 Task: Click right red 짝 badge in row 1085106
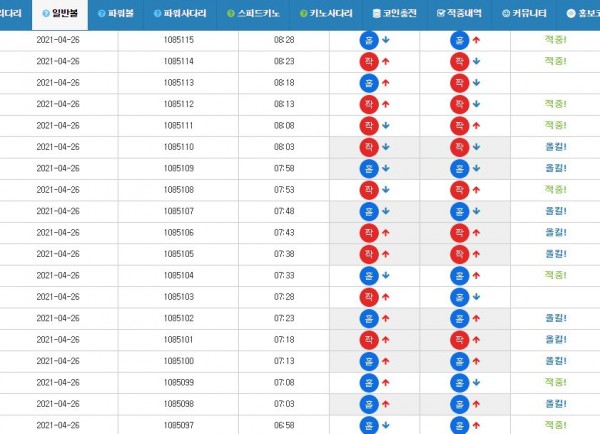pyautogui.click(x=460, y=233)
